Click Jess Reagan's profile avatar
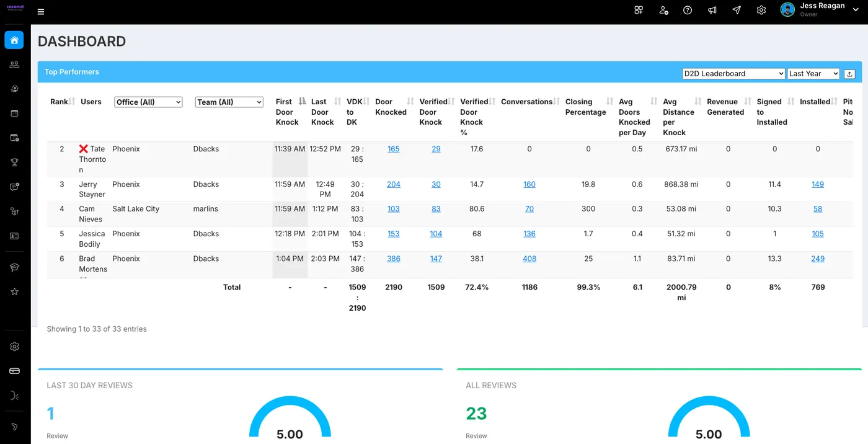868x444 pixels. point(787,9)
